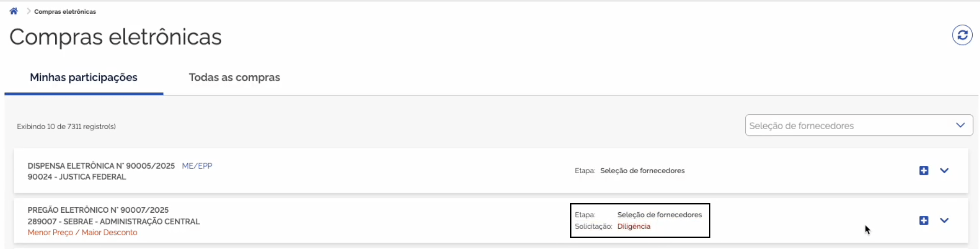Click the Etapa value in the Dispensa Eletrônica row

click(642, 170)
